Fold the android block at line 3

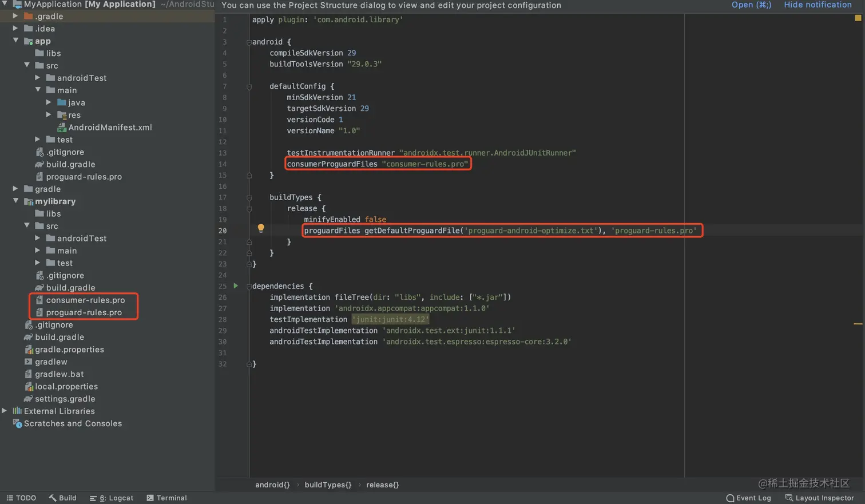coord(249,42)
